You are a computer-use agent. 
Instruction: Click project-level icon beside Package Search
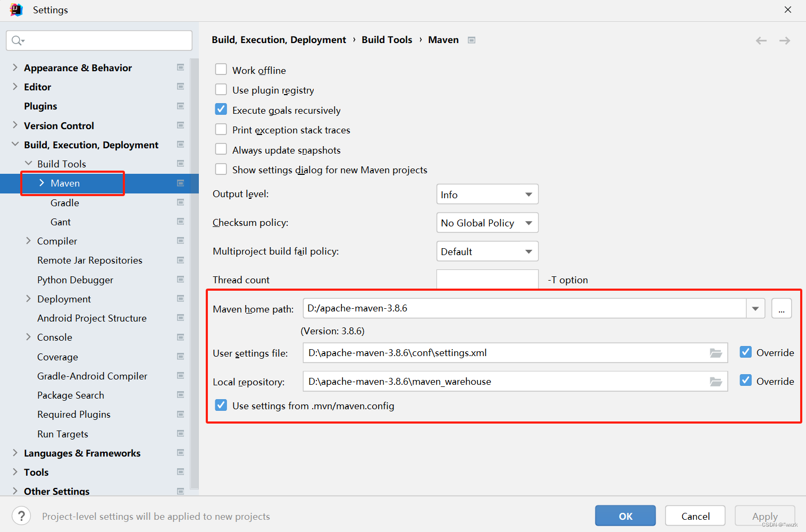[x=181, y=395]
